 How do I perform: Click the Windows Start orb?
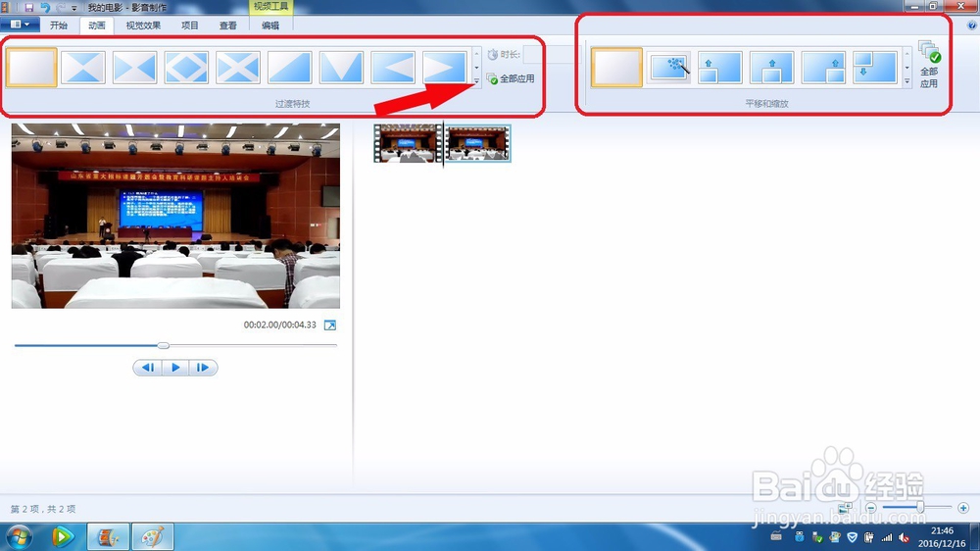click(19, 536)
